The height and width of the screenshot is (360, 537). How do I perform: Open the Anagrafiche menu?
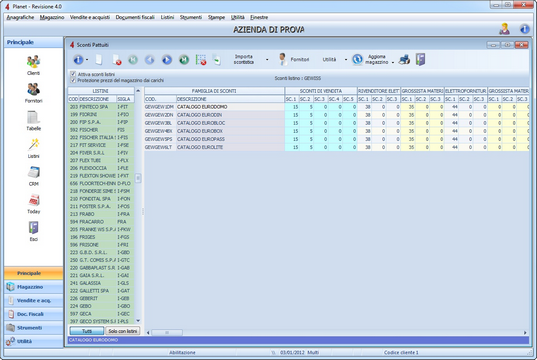pyautogui.click(x=20, y=17)
